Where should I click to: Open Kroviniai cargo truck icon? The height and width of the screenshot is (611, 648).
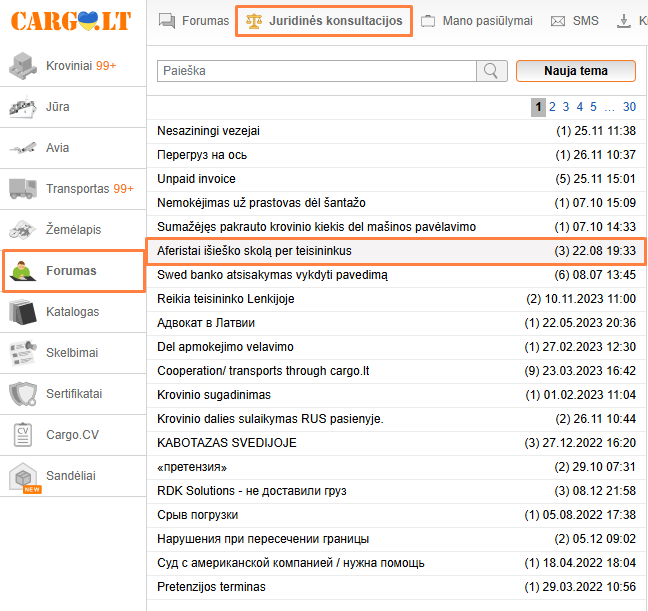coord(23,66)
